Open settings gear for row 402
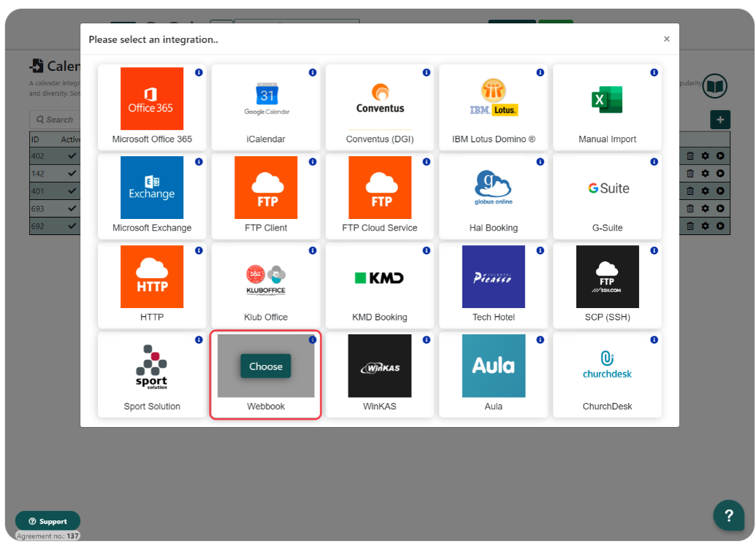The height and width of the screenshot is (546, 756). click(706, 155)
